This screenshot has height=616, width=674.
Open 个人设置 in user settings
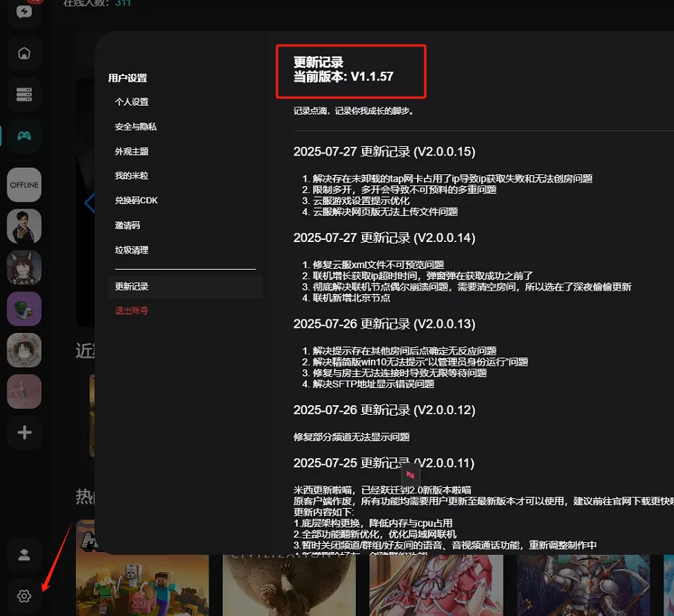click(x=132, y=102)
